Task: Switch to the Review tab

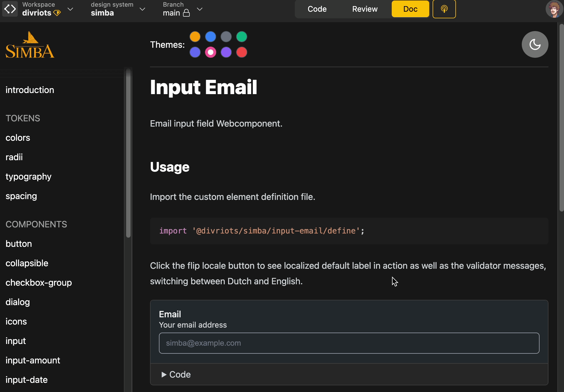Action: (365, 9)
